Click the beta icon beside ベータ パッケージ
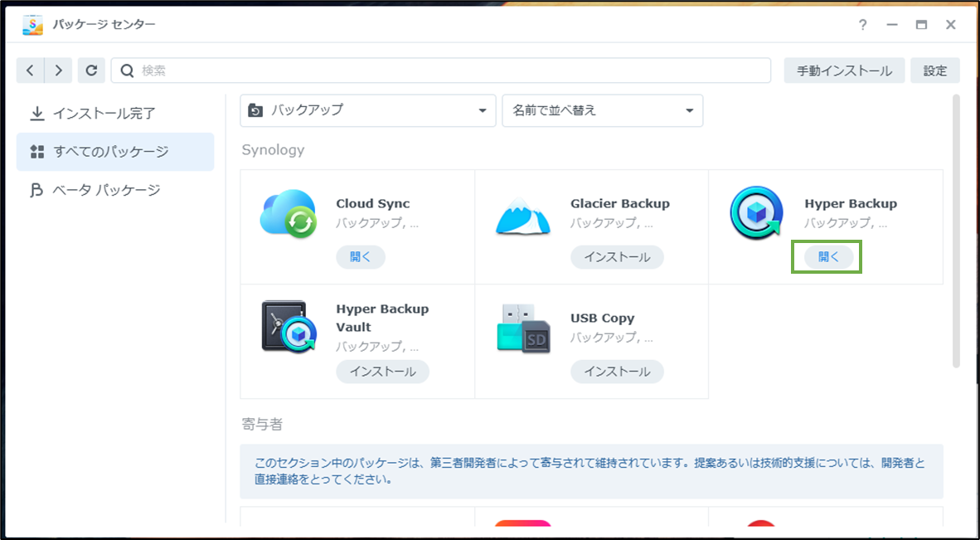 click(36, 190)
